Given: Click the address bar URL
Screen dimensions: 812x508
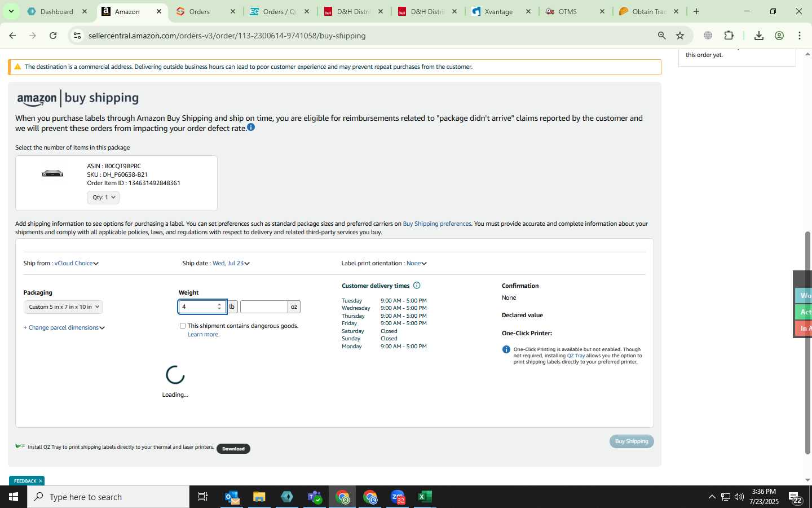Looking at the screenshot, I should pos(227,36).
